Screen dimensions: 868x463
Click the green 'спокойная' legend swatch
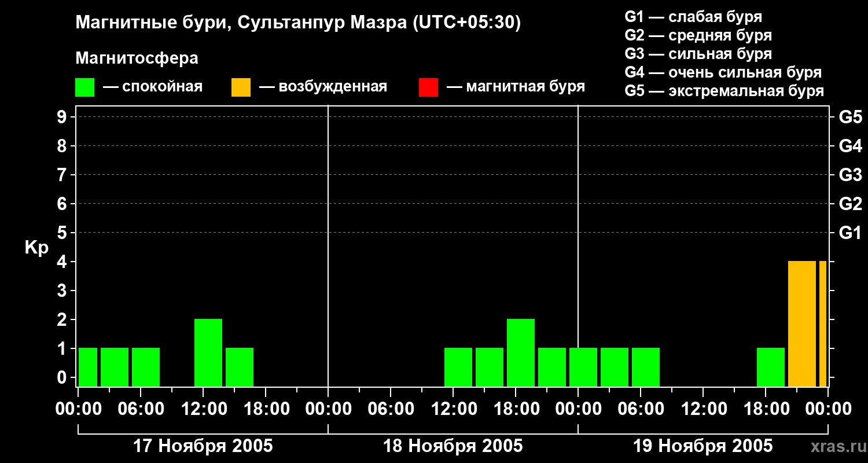(84, 87)
